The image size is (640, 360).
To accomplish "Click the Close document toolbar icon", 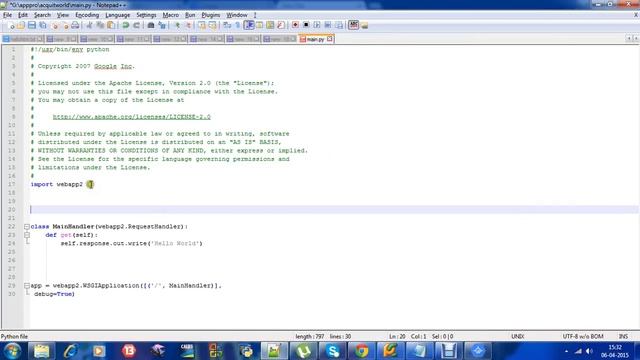I will click(x=55, y=25).
